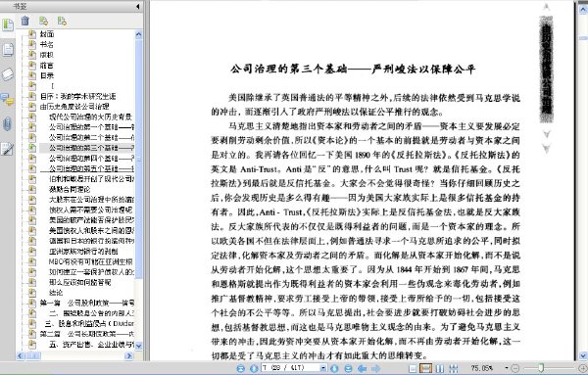Screen dimensions: 588x375
Task: Open the 书名 bookmark
Action: pos(47,45)
